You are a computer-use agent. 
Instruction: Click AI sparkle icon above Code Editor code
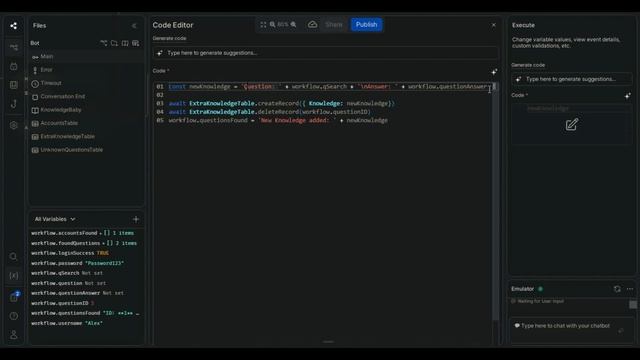pos(494,71)
